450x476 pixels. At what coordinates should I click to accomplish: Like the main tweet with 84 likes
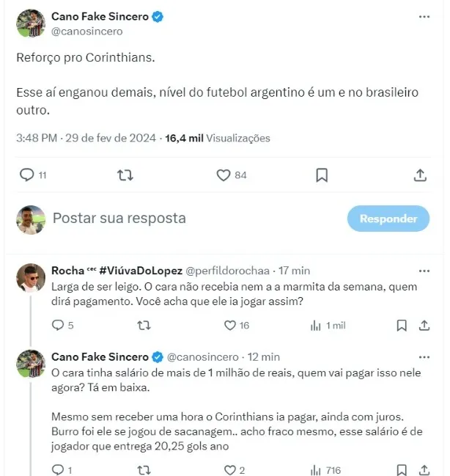224,175
